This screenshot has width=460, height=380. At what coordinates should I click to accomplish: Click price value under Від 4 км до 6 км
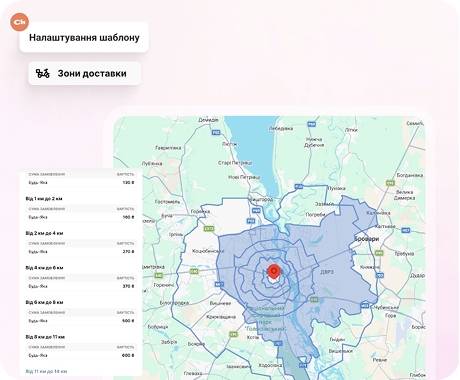[x=128, y=286]
